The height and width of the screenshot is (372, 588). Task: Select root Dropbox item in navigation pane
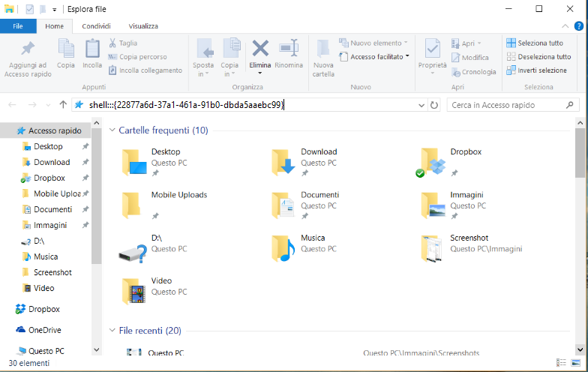click(43, 309)
